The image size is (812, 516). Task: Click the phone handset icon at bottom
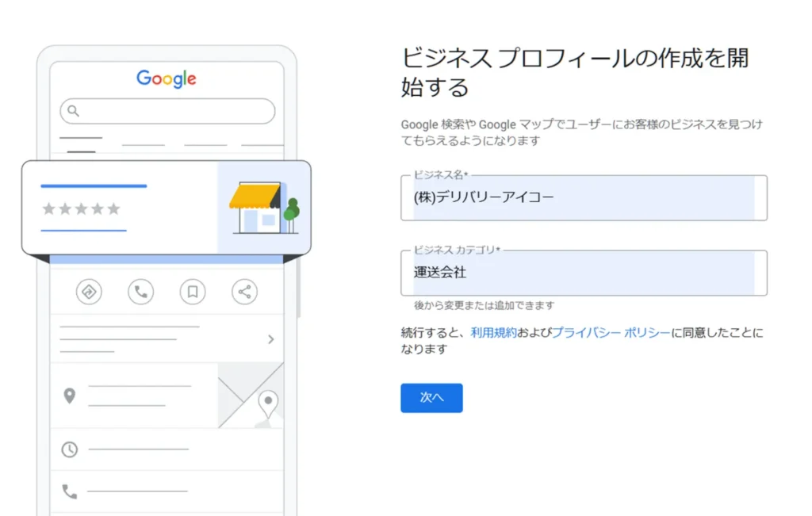tap(70, 492)
